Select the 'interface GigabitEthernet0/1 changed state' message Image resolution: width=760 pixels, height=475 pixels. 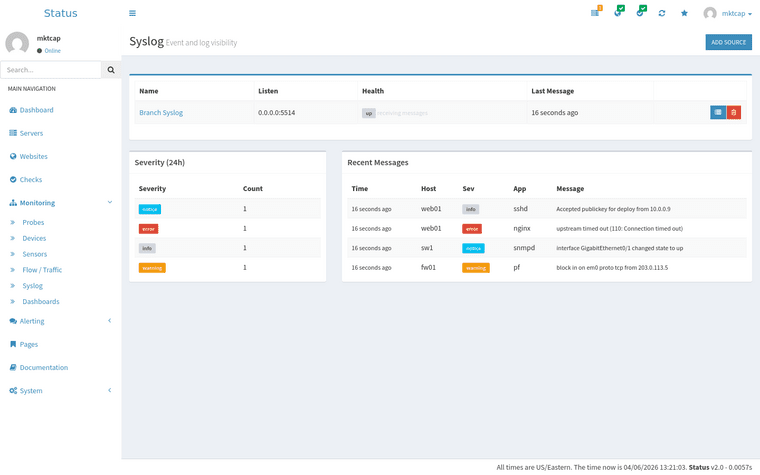[x=619, y=248]
